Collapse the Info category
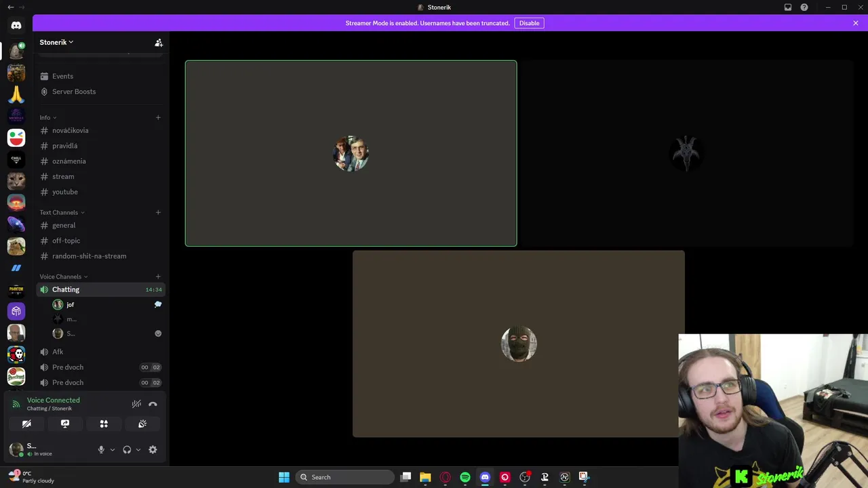Viewport: 868px width, 488px height. 48,118
